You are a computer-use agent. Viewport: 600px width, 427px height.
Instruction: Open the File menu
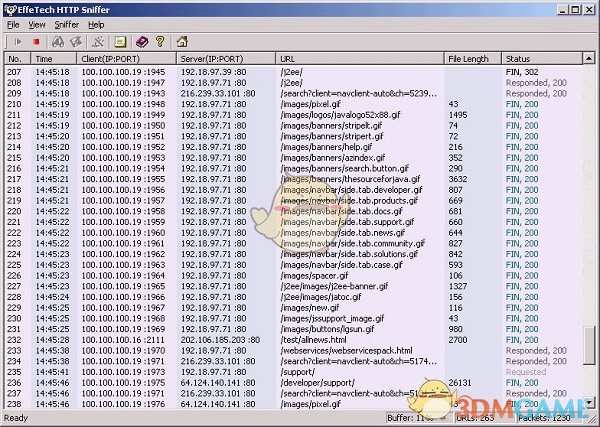click(13, 24)
